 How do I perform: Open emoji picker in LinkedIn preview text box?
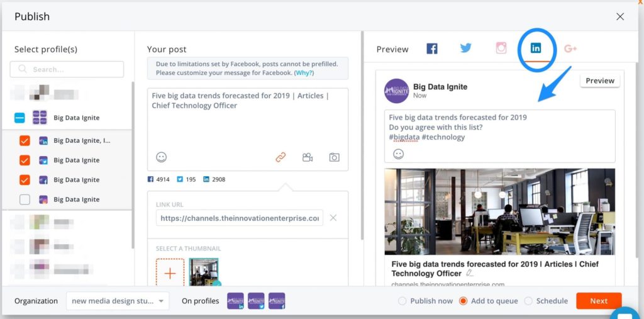pyautogui.click(x=398, y=154)
